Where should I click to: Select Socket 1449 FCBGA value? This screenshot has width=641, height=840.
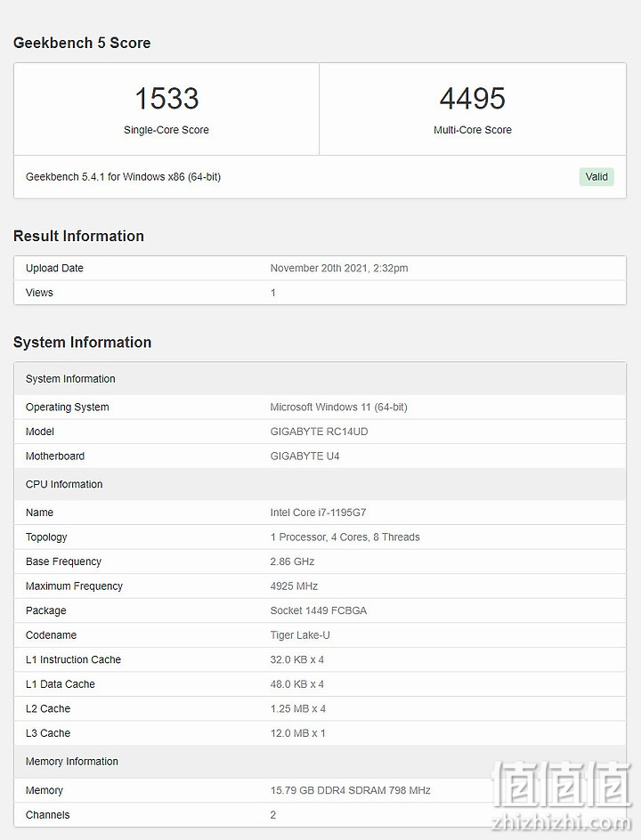click(x=319, y=610)
